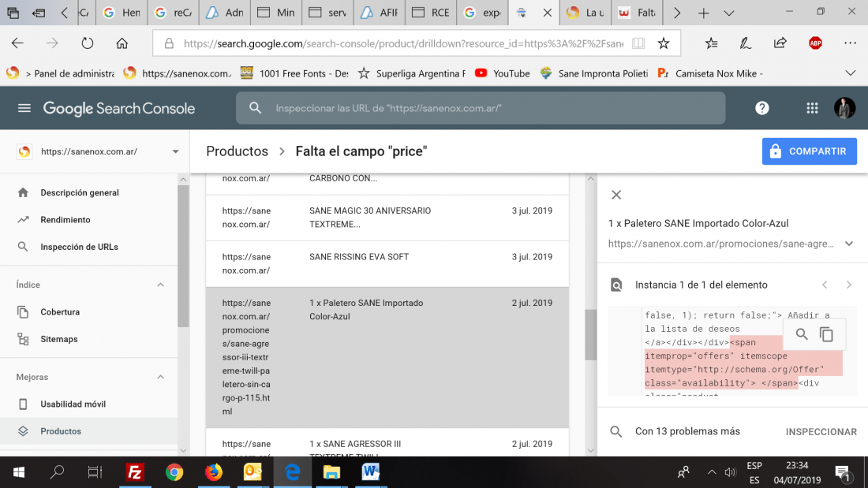Switch to the reCA browser tab
The height and width of the screenshot is (488, 868).
click(x=173, y=13)
